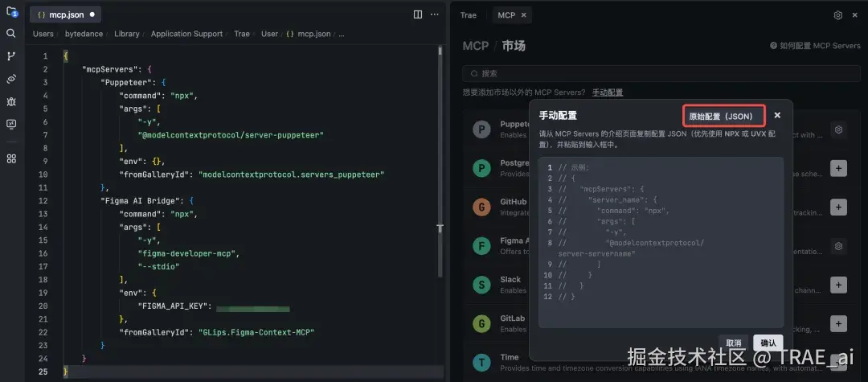This screenshot has width=868, height=382.
Task: Open the Explorer files icon in sidebar
Action: (11, 10)
